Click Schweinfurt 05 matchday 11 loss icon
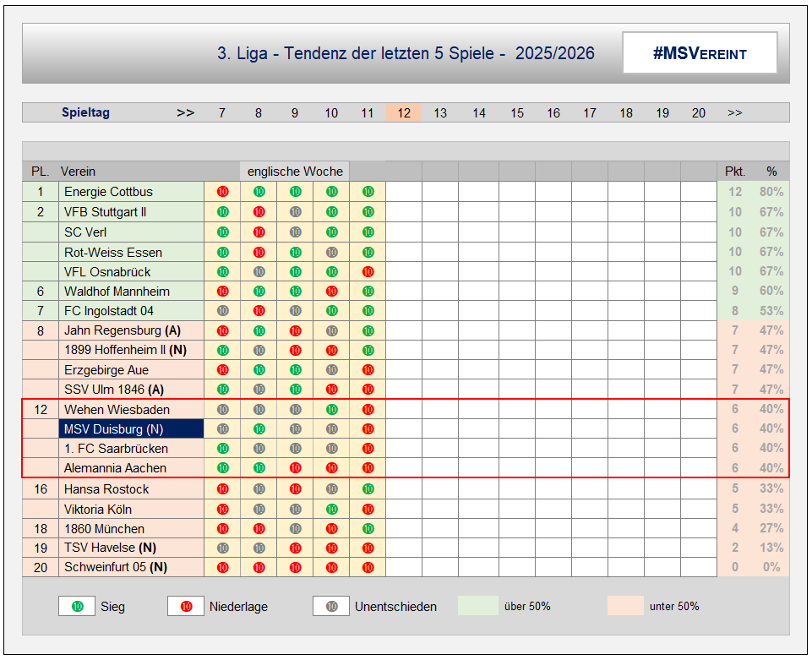 pyautogui.click(x=368, y=568)
